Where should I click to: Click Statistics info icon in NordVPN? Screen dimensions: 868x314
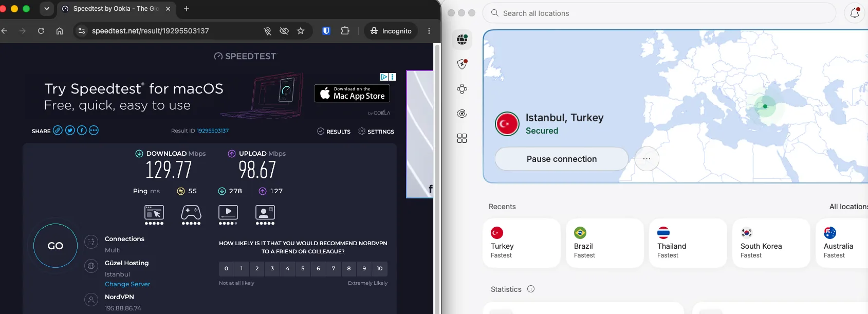(531, 289)
